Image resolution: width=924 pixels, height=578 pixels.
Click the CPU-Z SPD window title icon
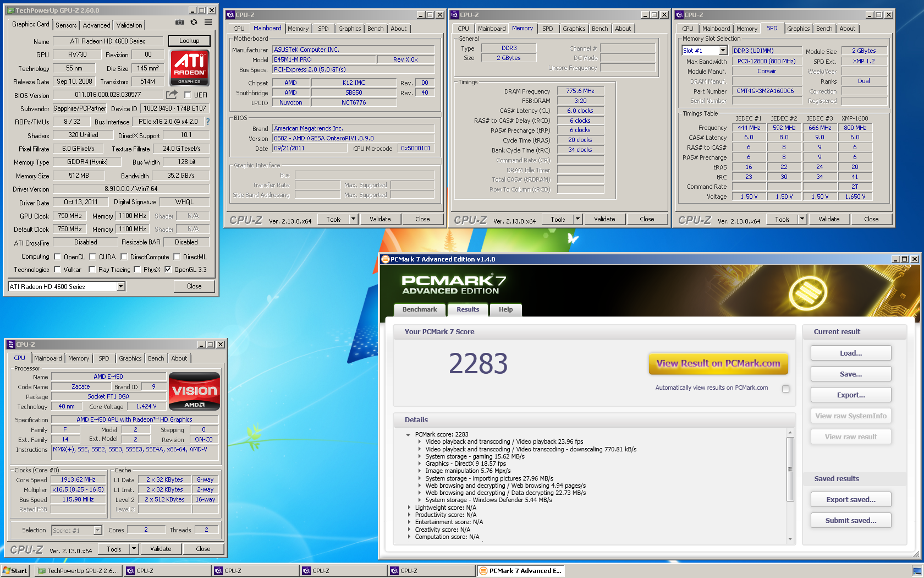[x=679, y=15]
